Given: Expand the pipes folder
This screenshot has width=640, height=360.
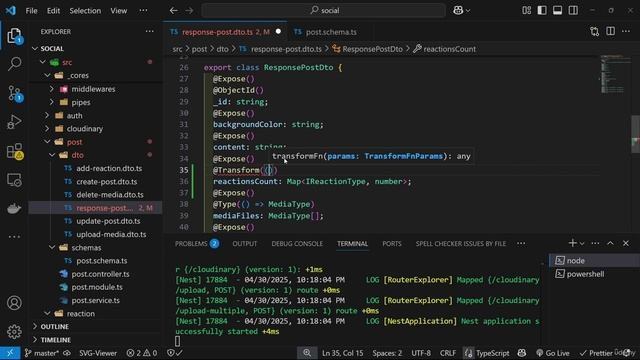Looking at the screenshot, I should tap(52, 102).
